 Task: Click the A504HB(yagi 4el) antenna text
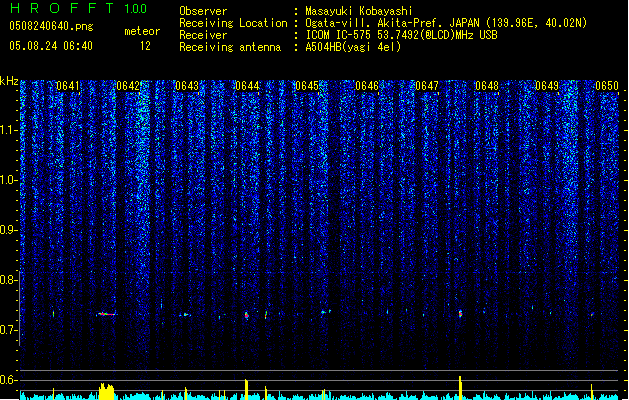(353, 47)
